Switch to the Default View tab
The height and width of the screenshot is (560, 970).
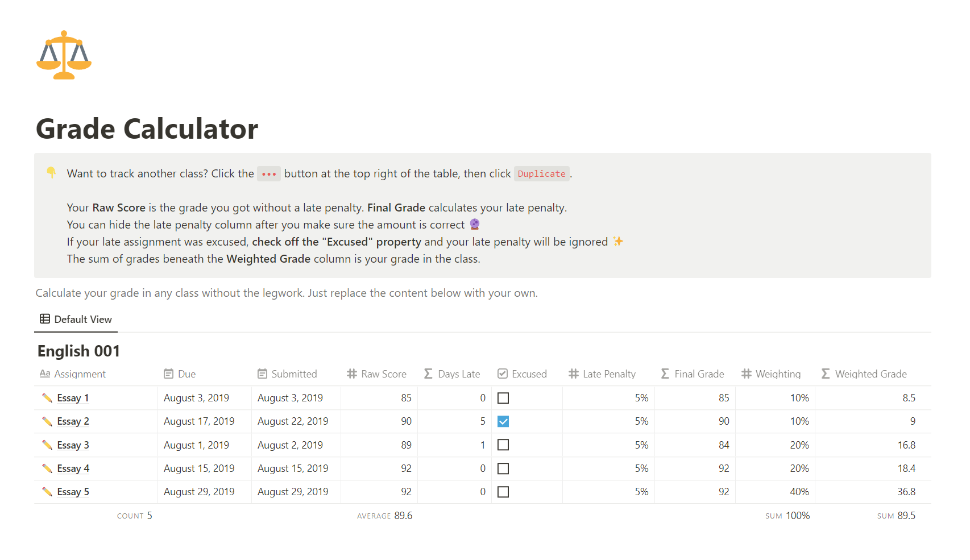[83, 319]
